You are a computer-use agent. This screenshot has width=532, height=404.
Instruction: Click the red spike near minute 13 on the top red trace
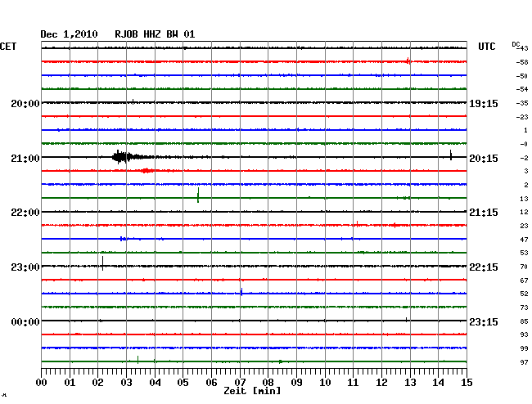408,61
